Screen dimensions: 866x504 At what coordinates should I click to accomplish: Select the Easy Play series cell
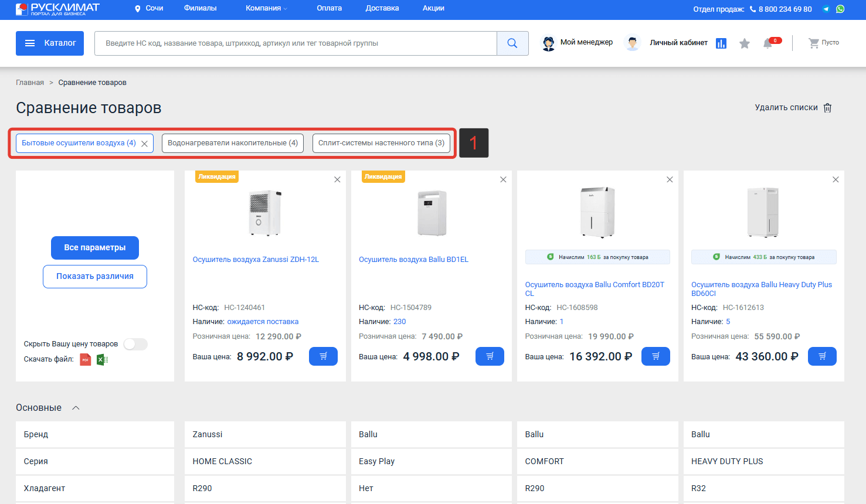432,462
